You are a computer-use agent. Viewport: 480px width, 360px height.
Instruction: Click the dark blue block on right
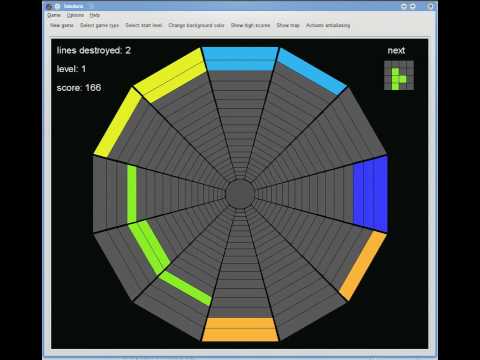370,194
